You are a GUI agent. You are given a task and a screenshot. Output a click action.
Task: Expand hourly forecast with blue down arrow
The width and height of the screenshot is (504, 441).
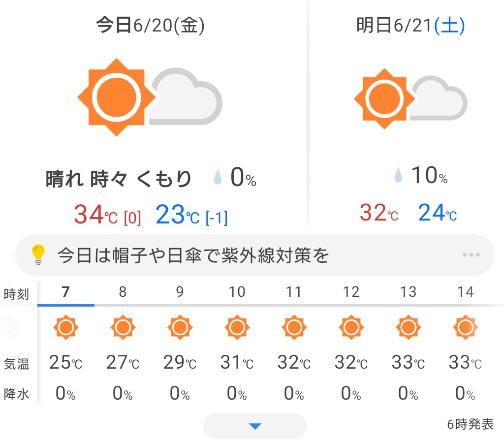pos(255,426)
